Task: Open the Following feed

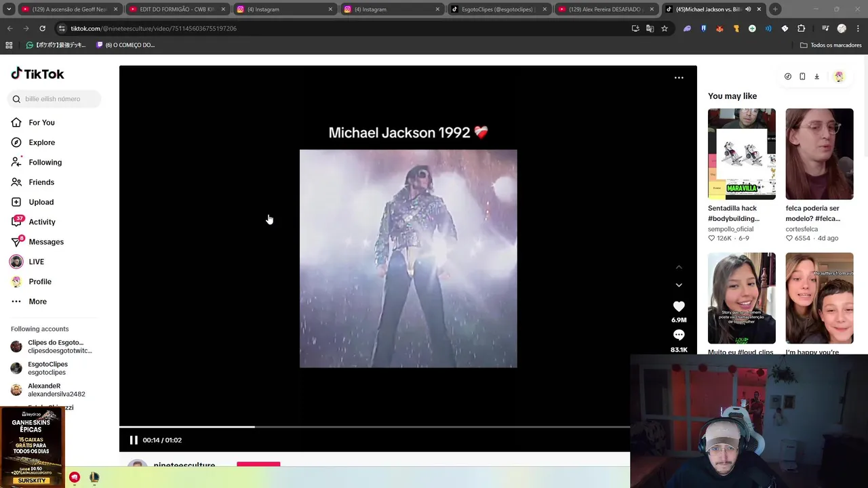Action: point(45,163)
